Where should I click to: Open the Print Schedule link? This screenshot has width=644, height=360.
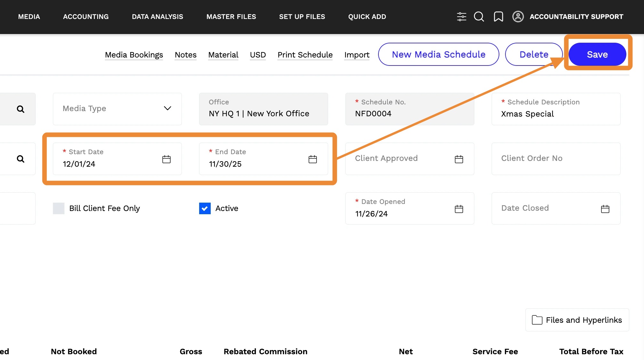coord(305,55)
